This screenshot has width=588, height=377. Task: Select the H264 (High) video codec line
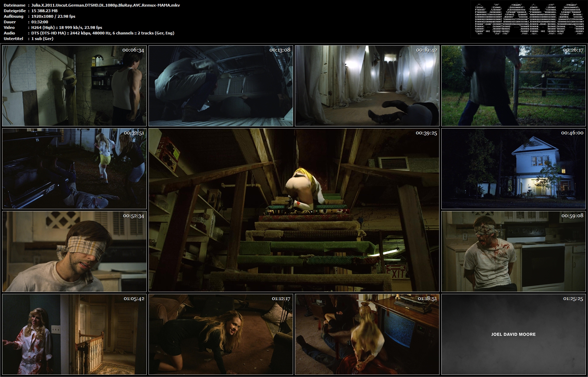pyautogui.click(x=67, y=28)
